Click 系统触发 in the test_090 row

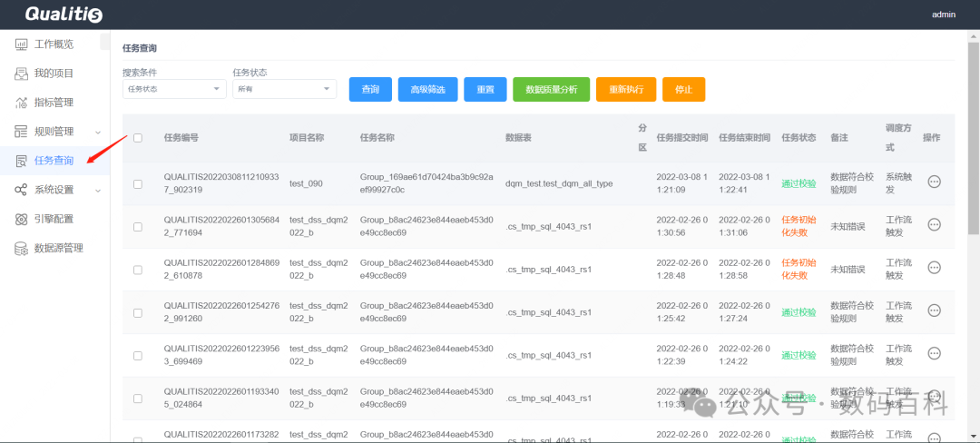click(898, 183)
